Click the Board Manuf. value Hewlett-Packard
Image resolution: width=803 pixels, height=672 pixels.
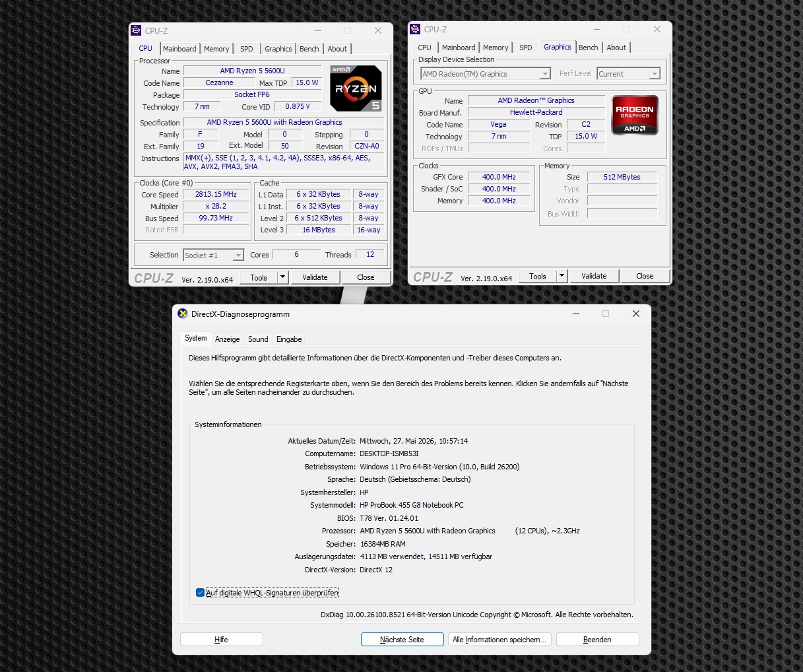click(x=536, y=112)
